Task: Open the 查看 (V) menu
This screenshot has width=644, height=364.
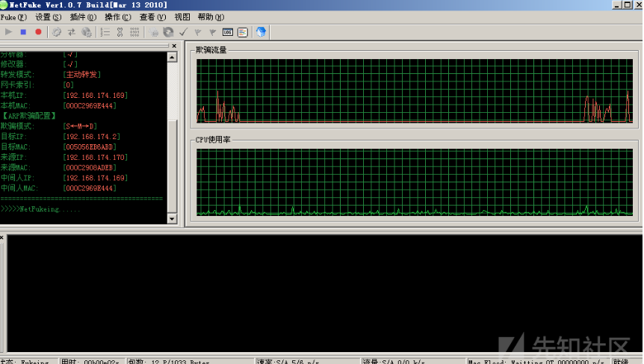Action: pos(153,17)
